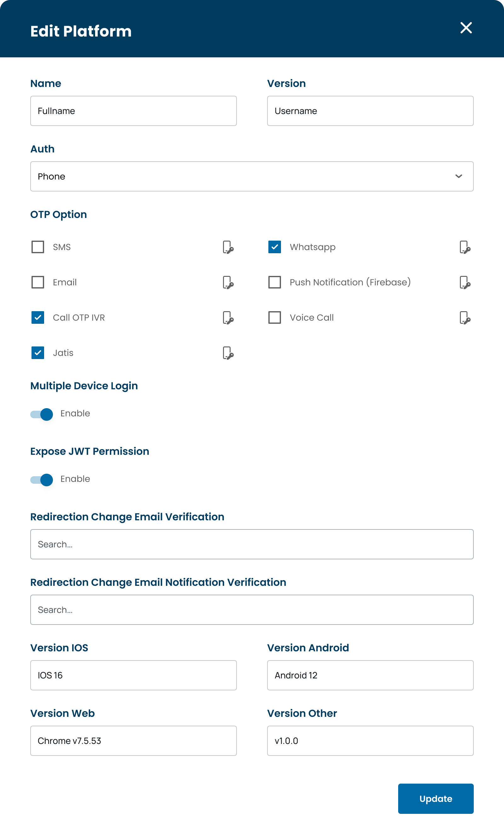Toggle the Expose JWT Permission switch

(42, 480)
